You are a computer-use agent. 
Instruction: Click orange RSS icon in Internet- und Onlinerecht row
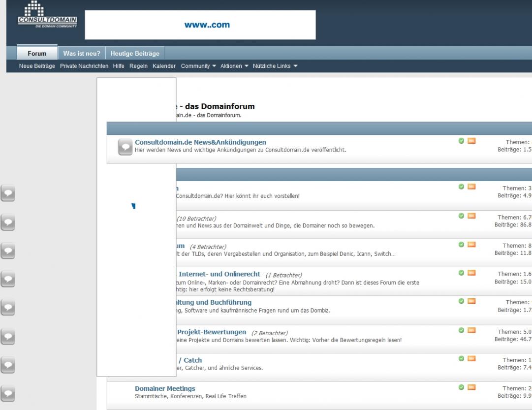point(471,273)
